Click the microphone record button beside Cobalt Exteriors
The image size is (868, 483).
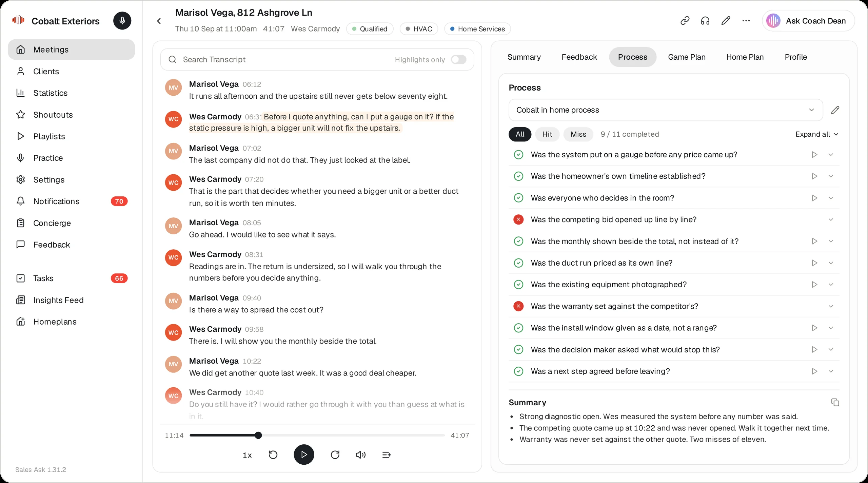point(122,21)
